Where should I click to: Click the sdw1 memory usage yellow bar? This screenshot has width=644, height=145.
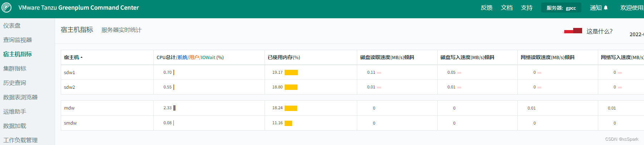coord(291,72)
